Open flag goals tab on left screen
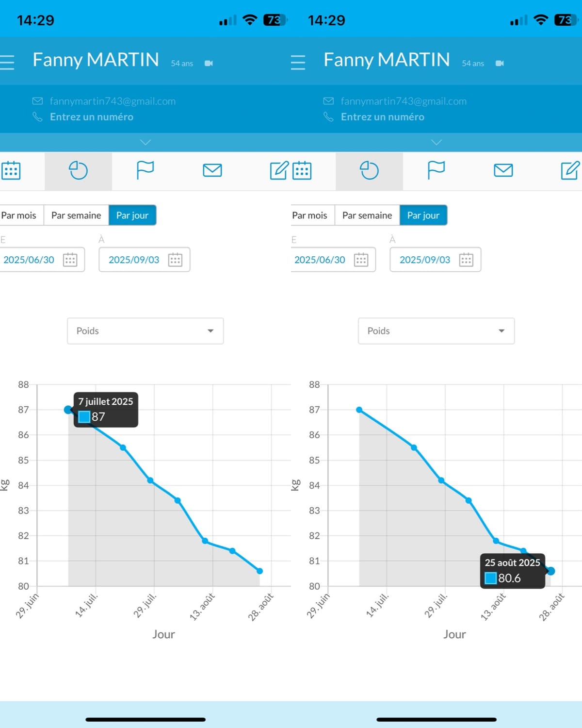The width and height of the screenshot is (582, 728). pos(145,170)
